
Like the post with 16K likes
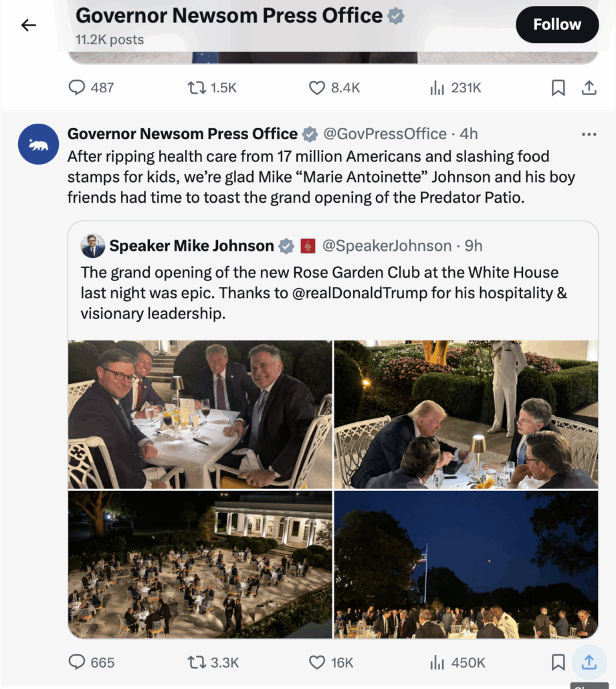(316, 662)
